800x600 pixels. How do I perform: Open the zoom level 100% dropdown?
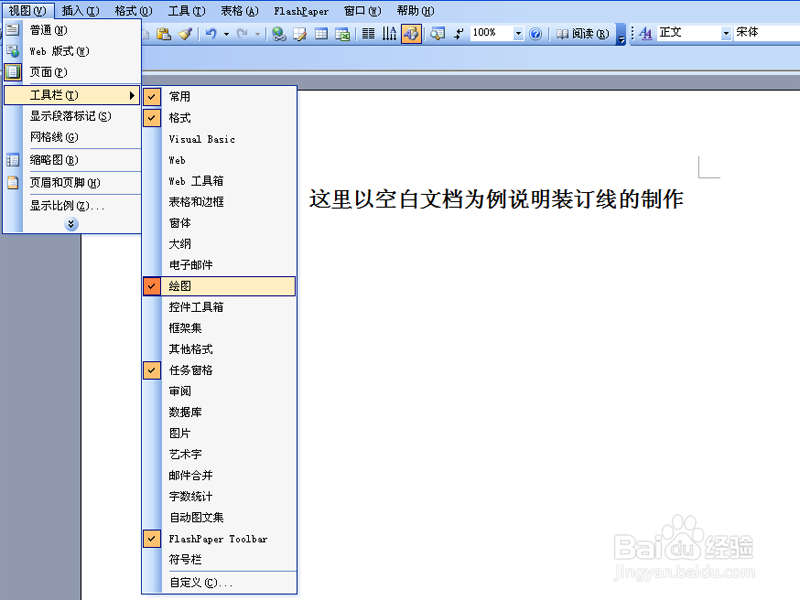pyautogui.click(x=517, y=31)
